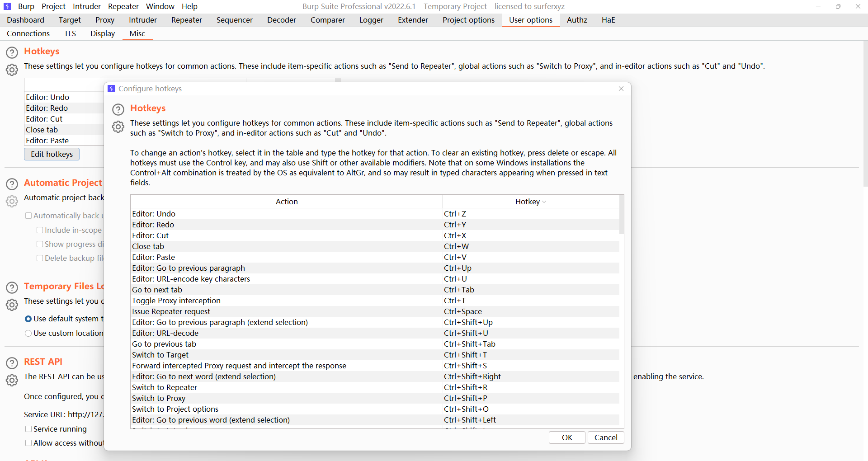Switch to HaE tab
Viewport: 868px width, 461px height.
tap(608, 20)
